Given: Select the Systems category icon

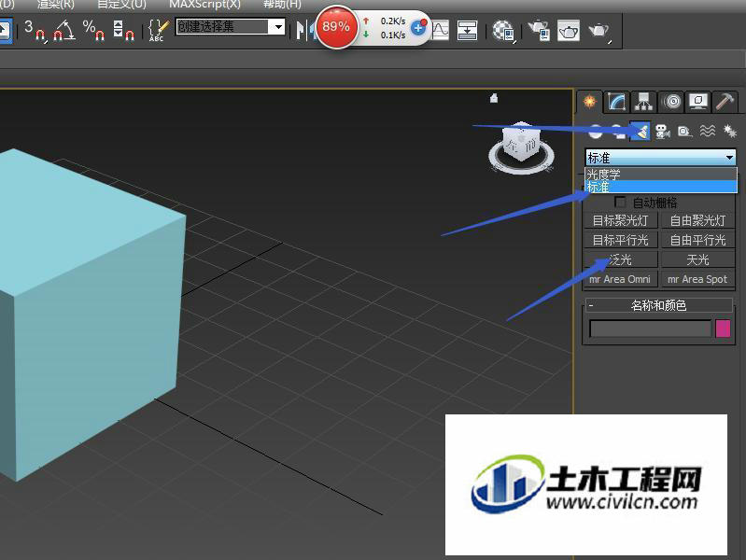Looking at the screenshot, I should pyautogui.click(x=729, y=131).
